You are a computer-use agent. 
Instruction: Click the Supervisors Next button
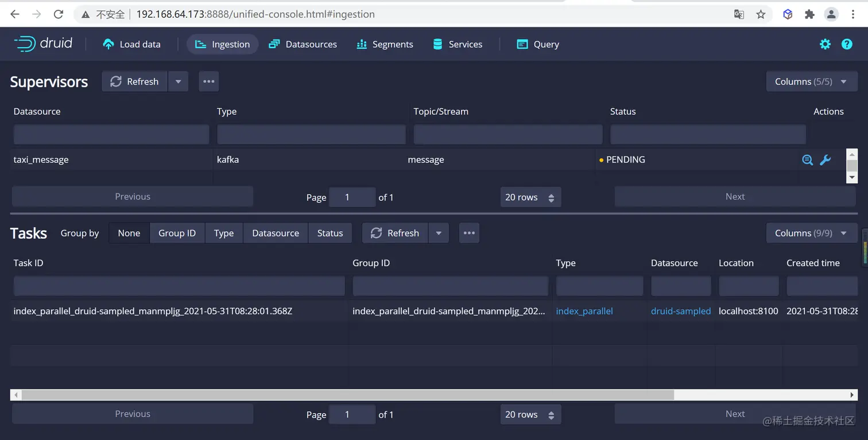735,196
